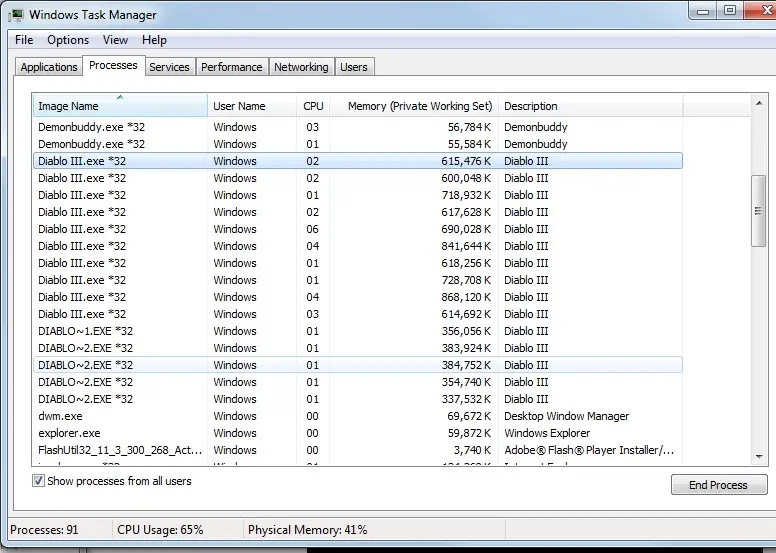Sort by Image Name column header
Screen dimensions: 776x553
click(120, 105)
